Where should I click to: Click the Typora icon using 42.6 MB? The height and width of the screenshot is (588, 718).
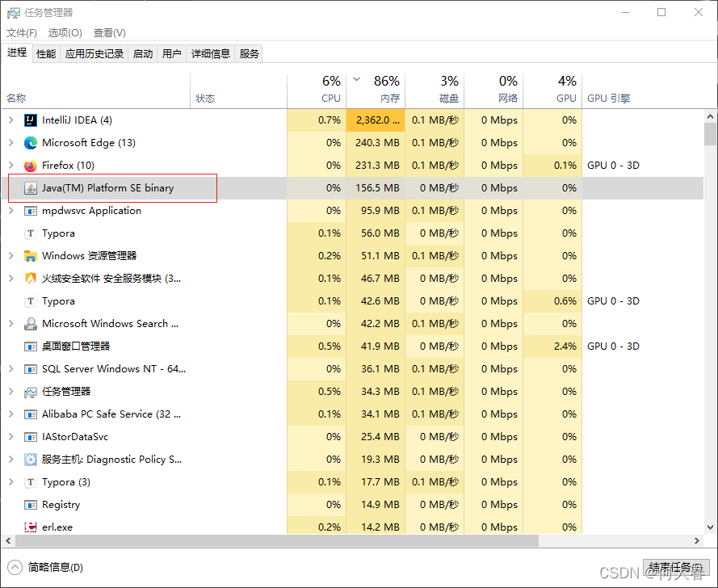(30, 301)
